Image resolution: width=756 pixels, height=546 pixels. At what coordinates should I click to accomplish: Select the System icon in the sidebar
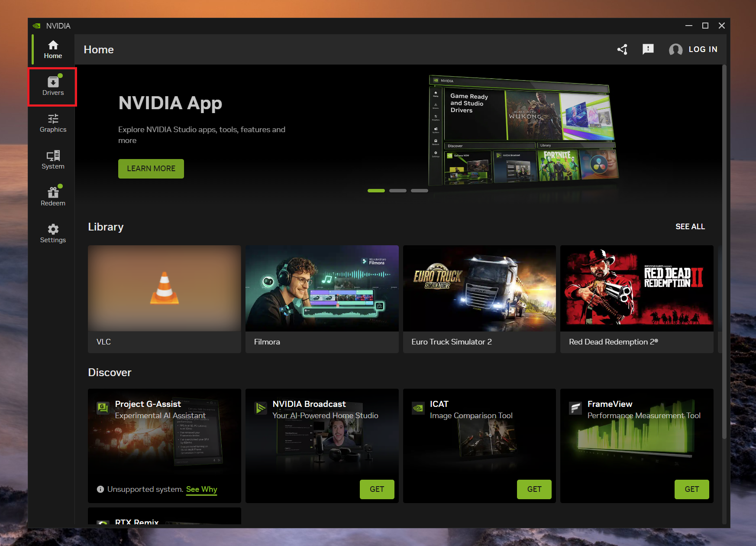coord(52,160)
